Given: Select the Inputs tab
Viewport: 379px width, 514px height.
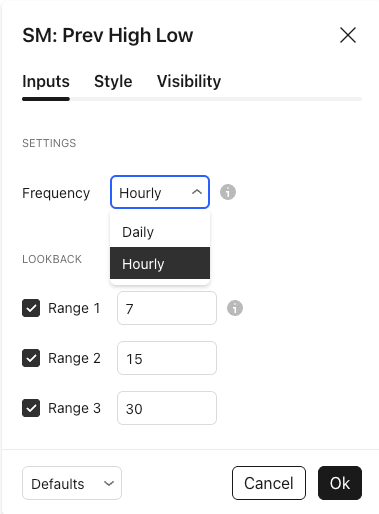Looking at the screenshot, I should (x=46, y=81).
